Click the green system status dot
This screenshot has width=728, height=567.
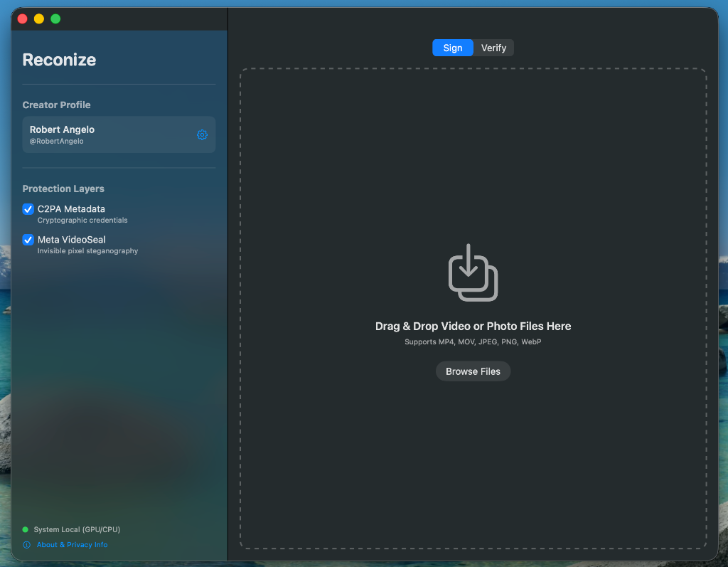pyautogui.click(x=26, y=529)
